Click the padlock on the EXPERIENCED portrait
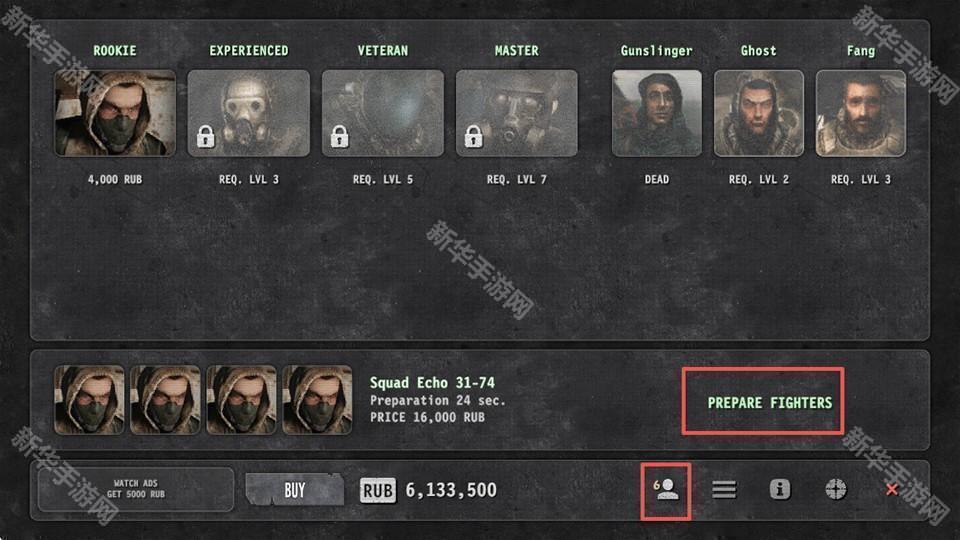Viewport: 960px width, 540px height. click(206, 137)
